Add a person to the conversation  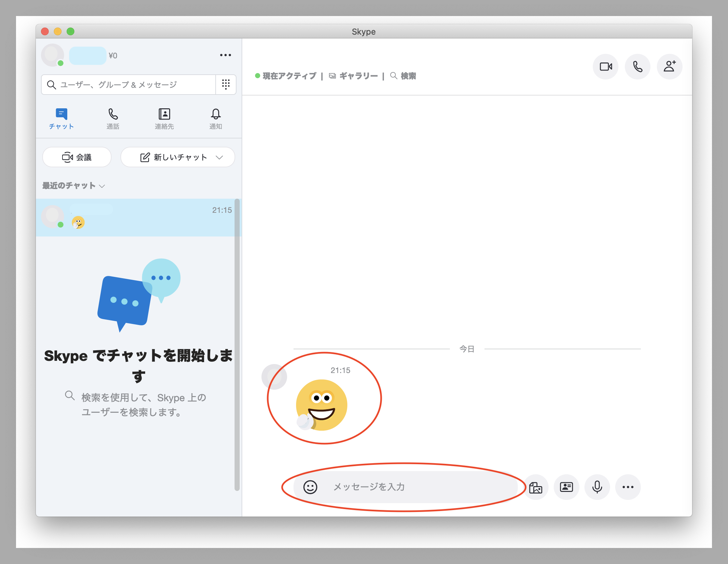[669, 67]
